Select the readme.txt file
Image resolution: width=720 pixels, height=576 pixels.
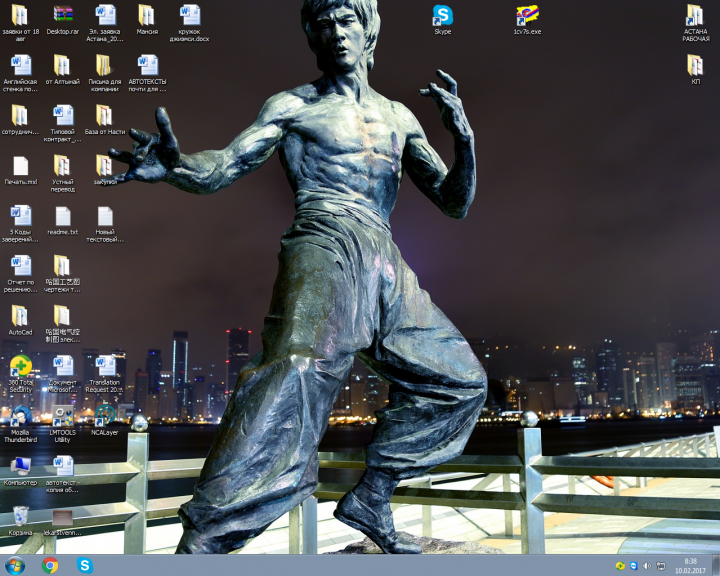[62, 220]
